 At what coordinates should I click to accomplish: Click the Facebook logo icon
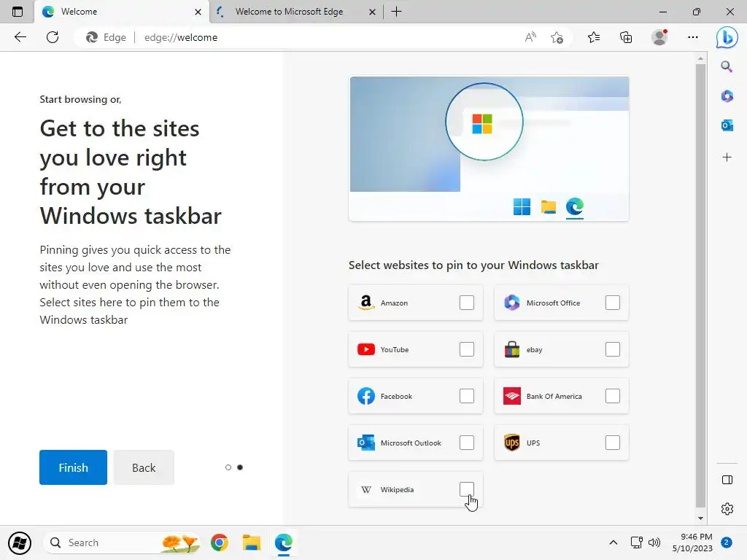pos(366,396)
